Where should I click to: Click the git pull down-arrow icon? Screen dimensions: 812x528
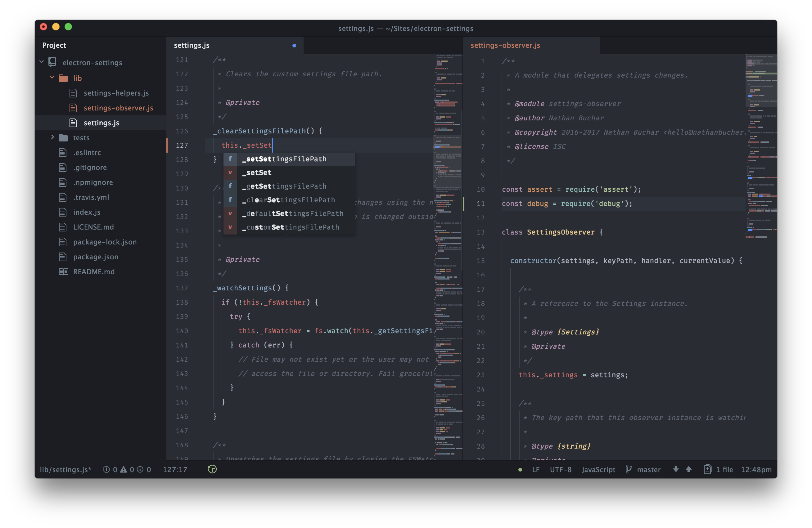click(675, 469)
